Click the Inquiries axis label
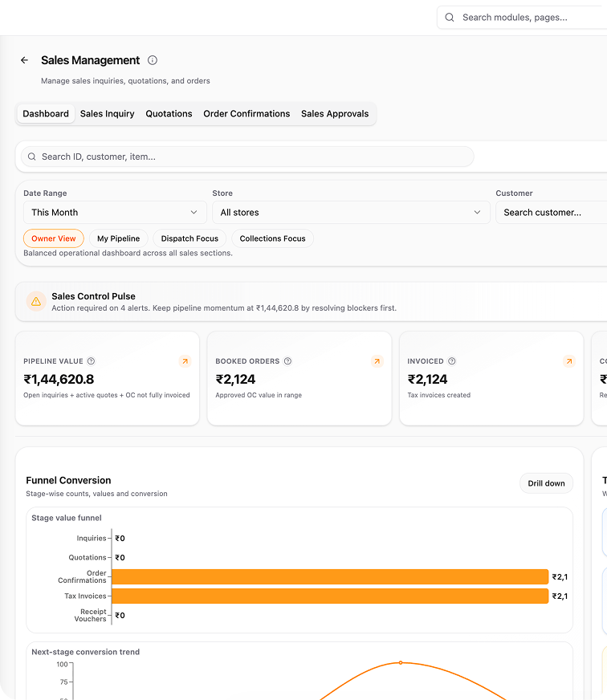Image resolution: width=607 pixels, height=700 pixels. click(92, 539)
